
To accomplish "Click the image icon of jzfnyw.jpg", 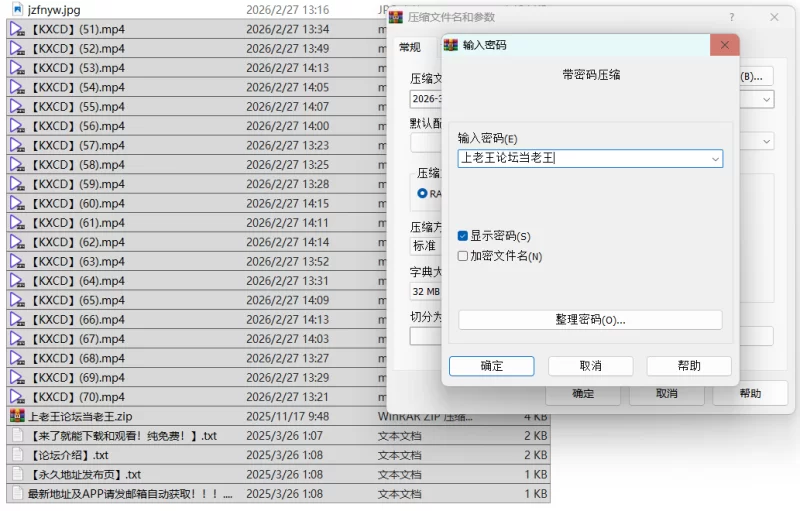I will click(17, 9).
